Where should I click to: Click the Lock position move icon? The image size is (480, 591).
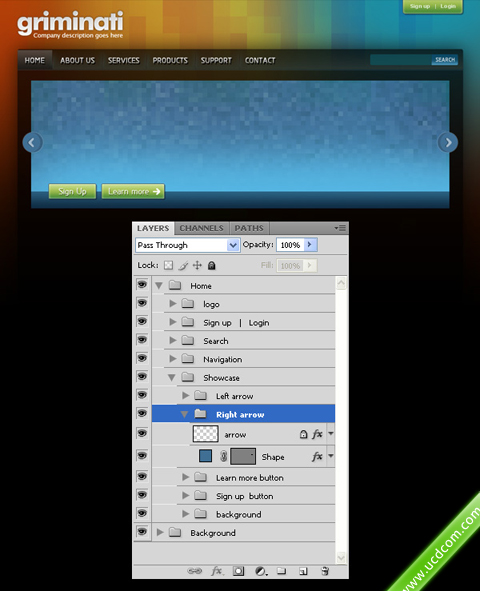click(197, 265)
